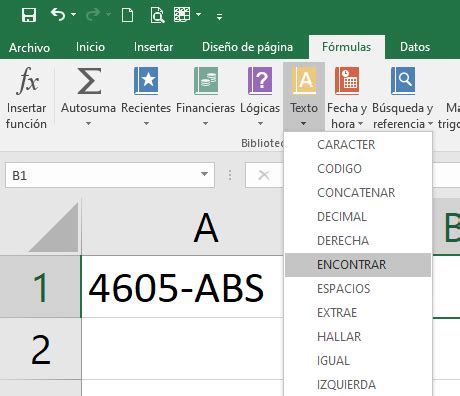Screen dimensions: 460x396
Task: Go to the Datos tab
Action: pyautogui.click(x=415, y=47)
